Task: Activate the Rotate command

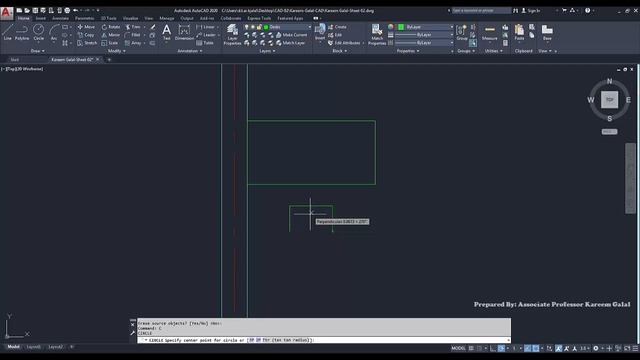Action: point(111,27)
